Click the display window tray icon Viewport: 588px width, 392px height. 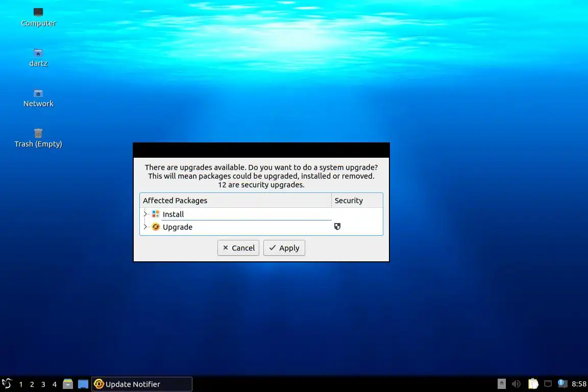548,383
